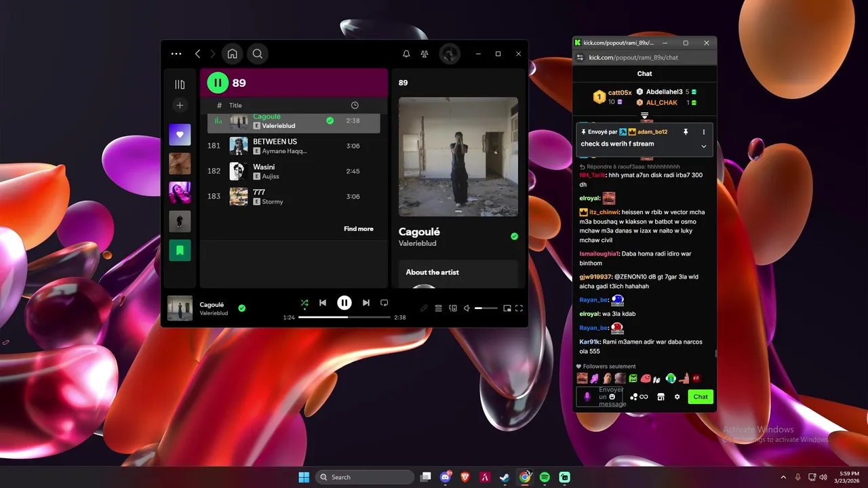Toggle saved checkmark in Now Playing panel

(514, 237)
